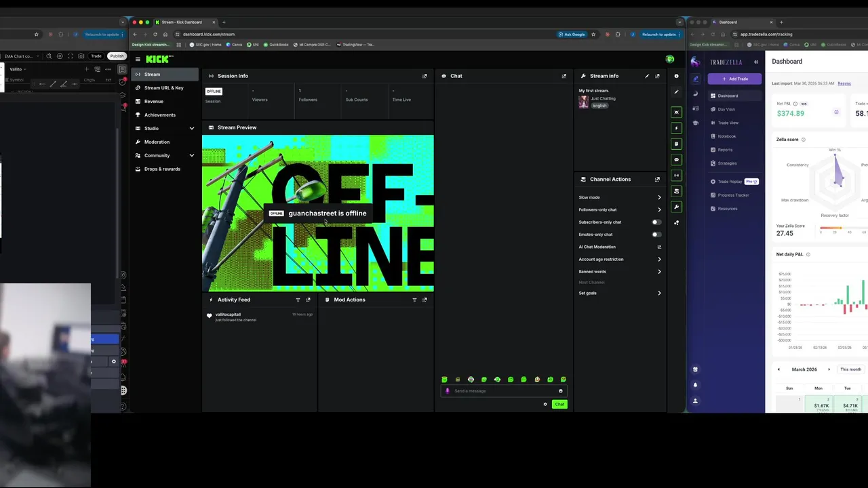Screen dimensions: 868x488
Task: Click Add Trade button in TradeZella
Action: [x=735, y=79]
